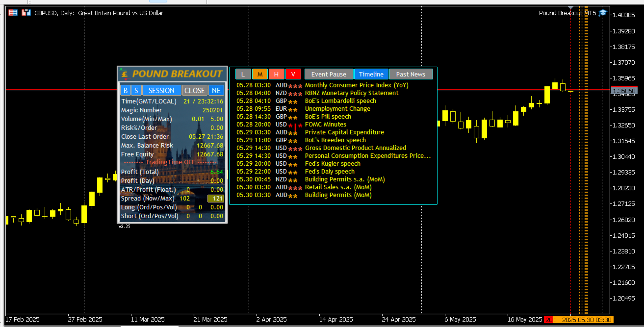This screenshot has height=327, width=644.
Task: Click the Close Last Order value 05.27 21:36
Action: 206,137
